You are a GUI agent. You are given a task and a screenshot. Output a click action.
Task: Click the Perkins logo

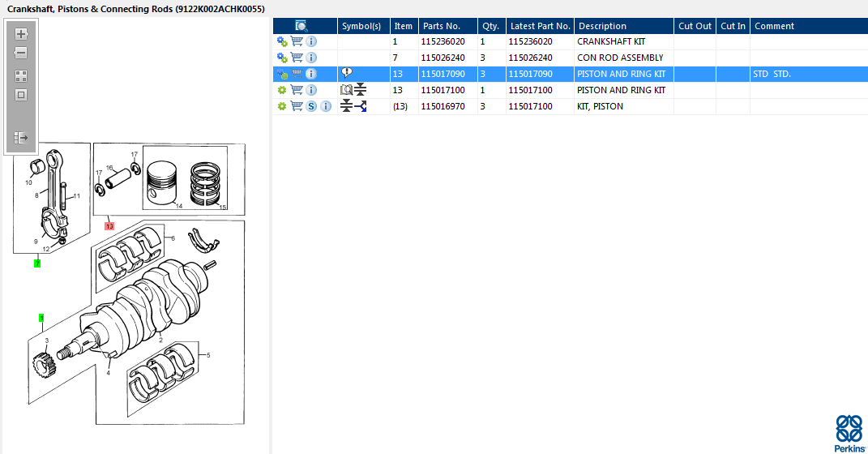pos(849,434)
